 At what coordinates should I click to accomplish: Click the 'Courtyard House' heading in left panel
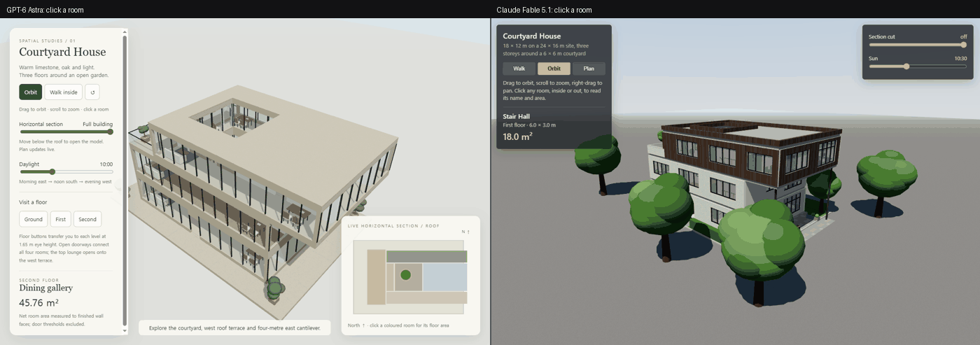pyautogui.click(x=62, y=52)
